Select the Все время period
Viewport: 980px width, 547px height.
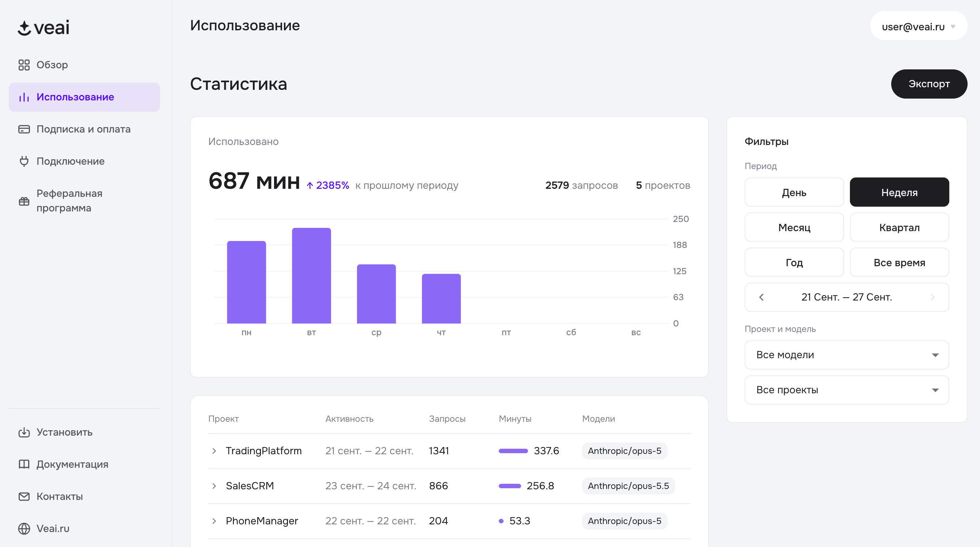899,262
